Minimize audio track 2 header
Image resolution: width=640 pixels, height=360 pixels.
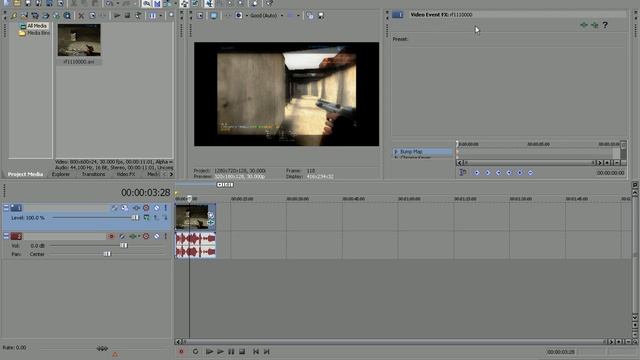6,236
